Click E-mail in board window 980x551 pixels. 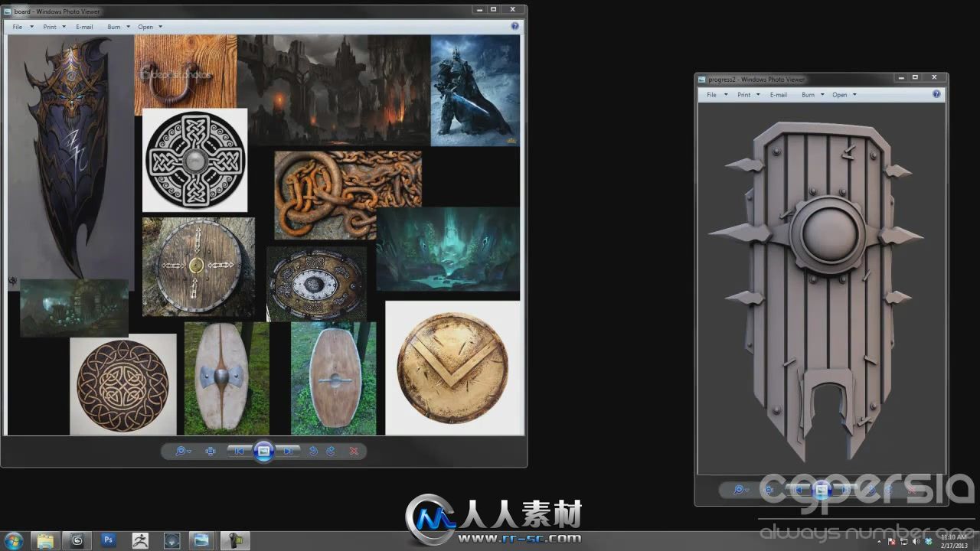click(x=84, y=27)
